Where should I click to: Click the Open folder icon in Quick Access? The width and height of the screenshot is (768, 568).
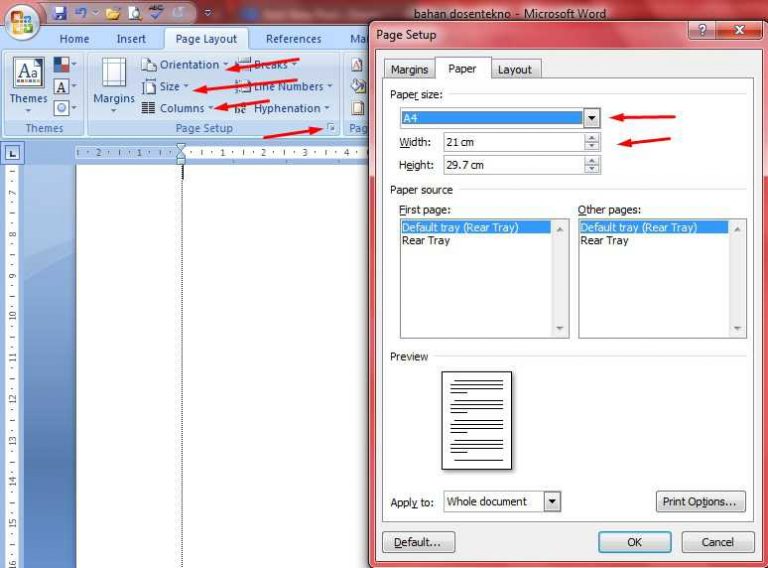(113, 13)
